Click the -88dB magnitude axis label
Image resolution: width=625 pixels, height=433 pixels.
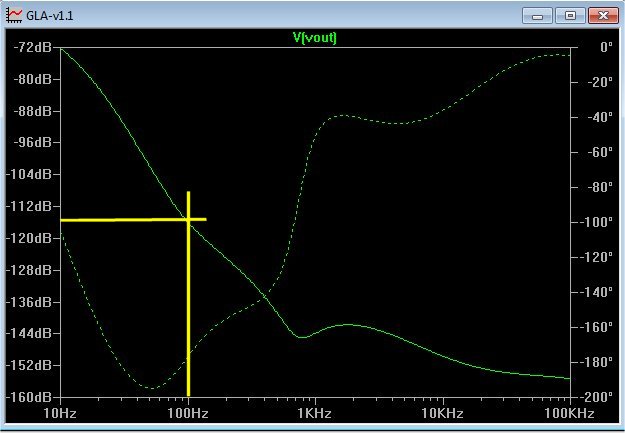pos(33,111)
